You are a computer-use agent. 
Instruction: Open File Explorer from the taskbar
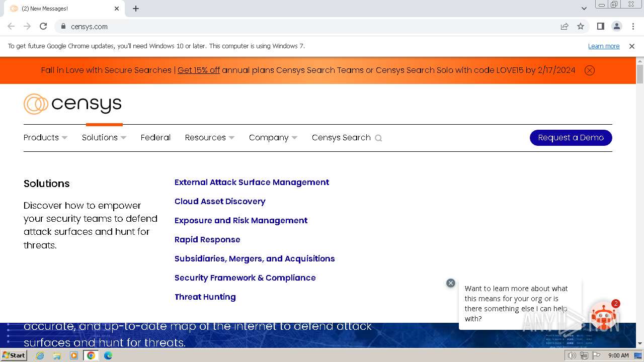[57, 355]
